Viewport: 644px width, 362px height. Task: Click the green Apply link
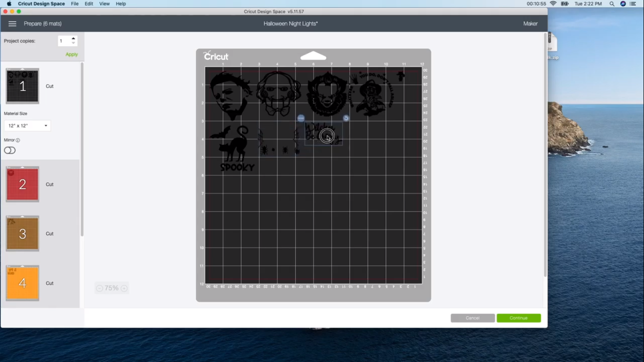(x=72, y=55)
